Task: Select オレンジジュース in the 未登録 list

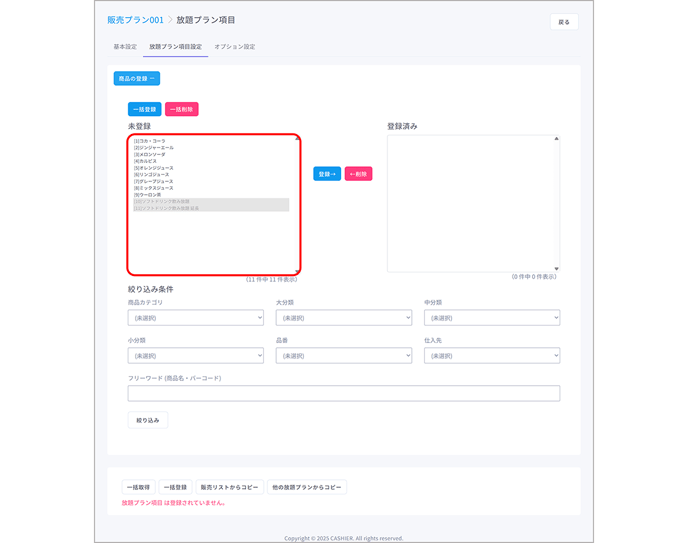Action: 211,168
